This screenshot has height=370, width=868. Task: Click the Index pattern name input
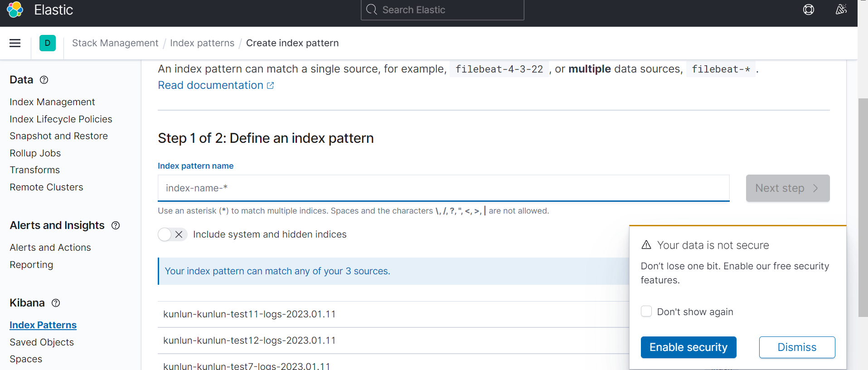pos(444,188)
